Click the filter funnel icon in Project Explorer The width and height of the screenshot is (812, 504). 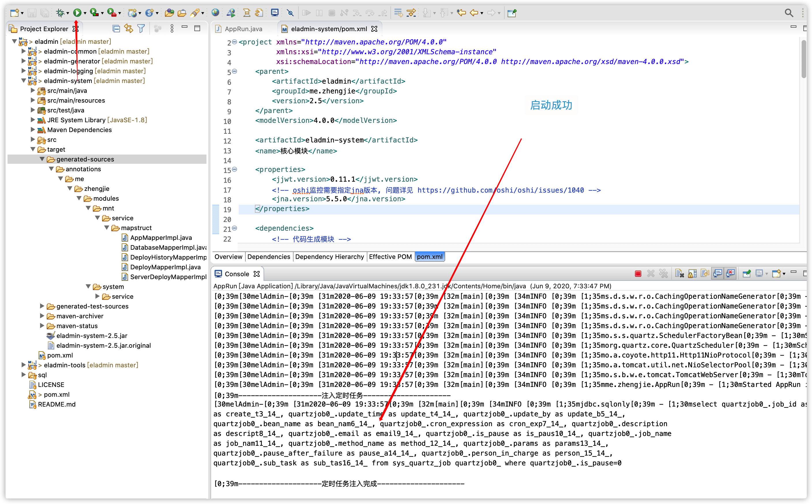pos(141,29)
